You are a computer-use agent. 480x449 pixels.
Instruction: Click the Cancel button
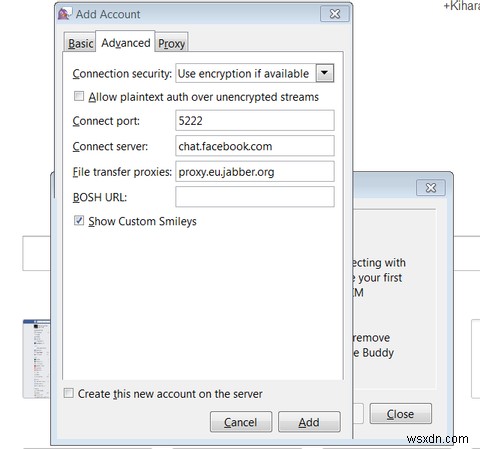coord(241,422)
